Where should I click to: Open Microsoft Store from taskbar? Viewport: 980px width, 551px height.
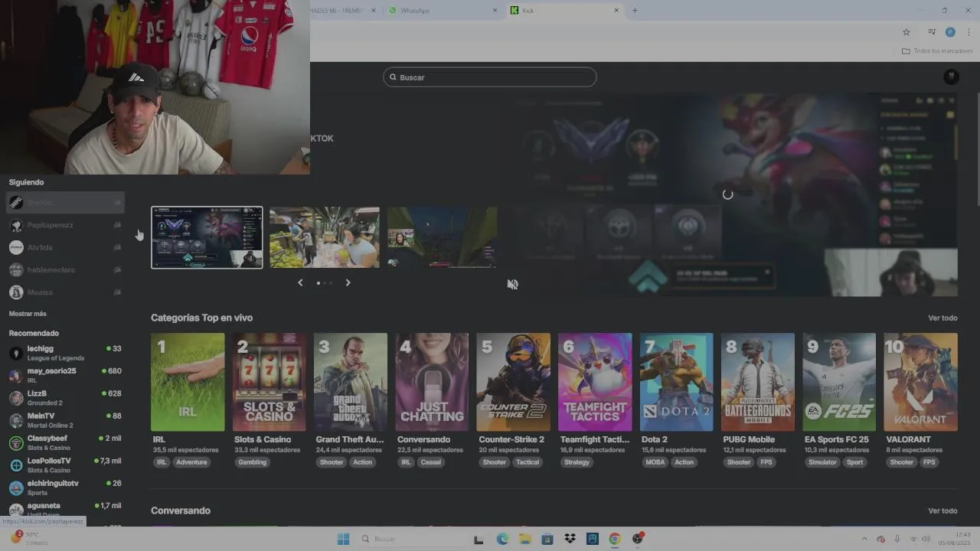click(547, 539)
